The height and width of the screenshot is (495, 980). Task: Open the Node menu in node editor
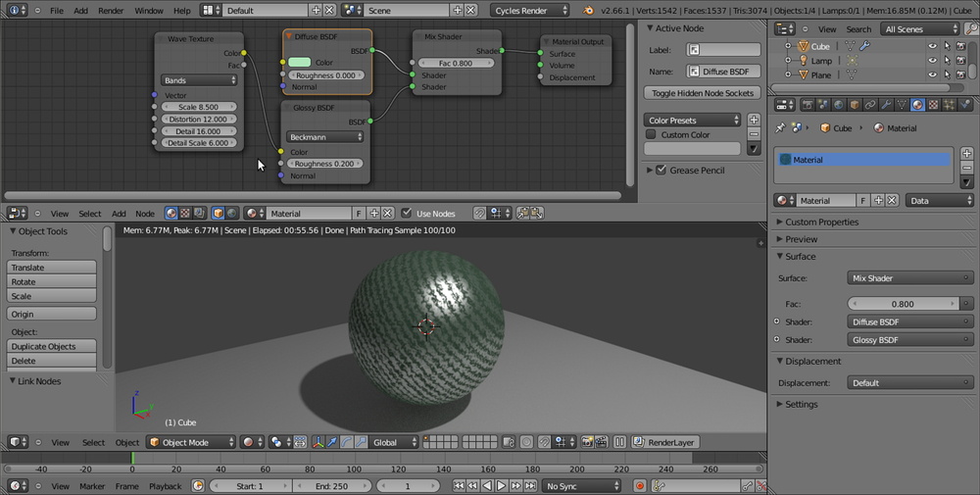tap(144, 213)
